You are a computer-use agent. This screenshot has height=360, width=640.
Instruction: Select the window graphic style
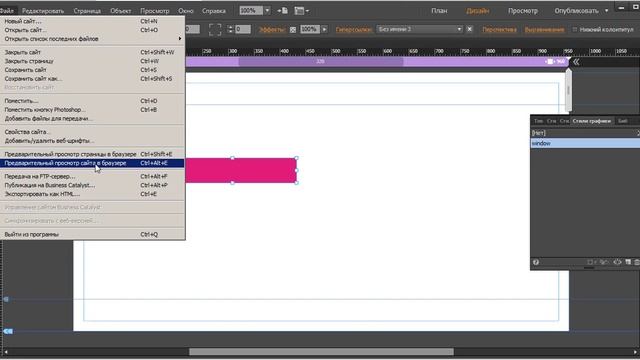click(585, 143)
